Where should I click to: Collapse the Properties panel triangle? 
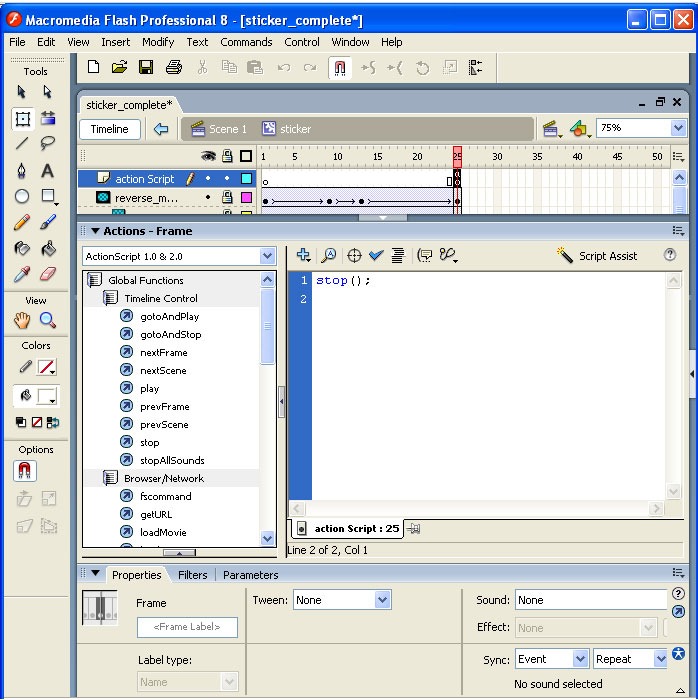(96, 573)
